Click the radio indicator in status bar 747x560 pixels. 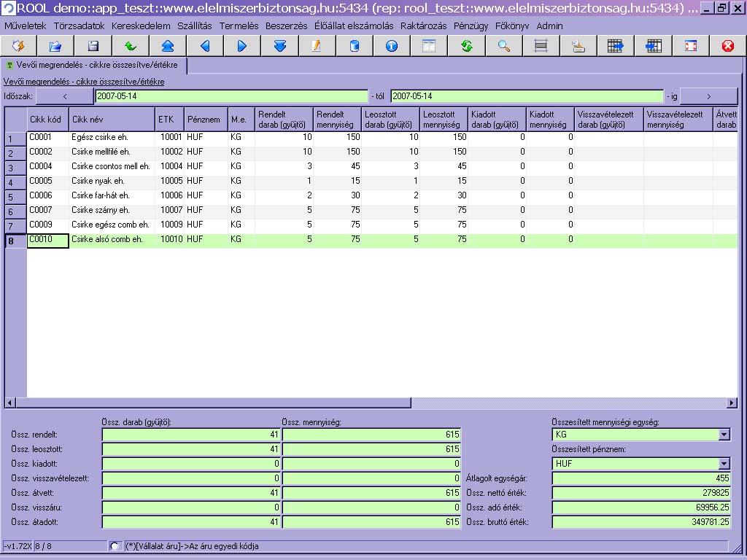114,546
